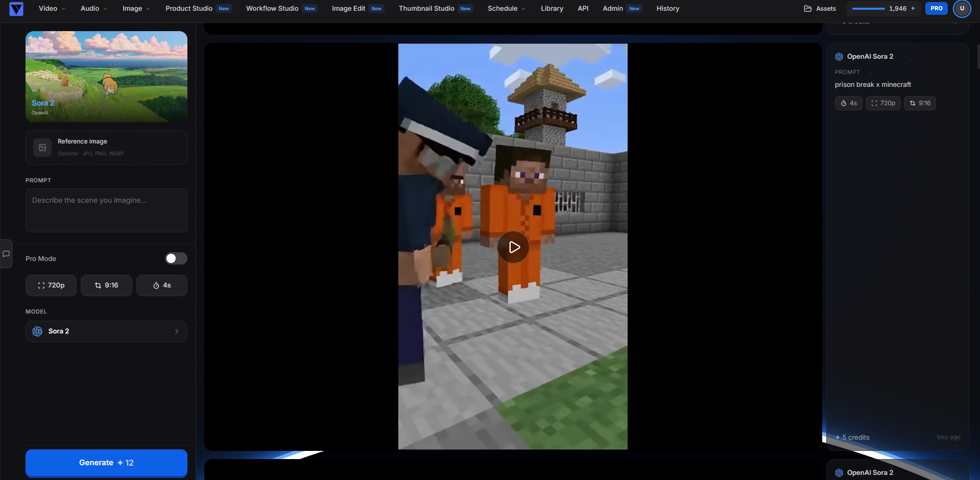Screen dimensions: 980x480
Task: Open the PRO upgrade badge
Action: 936,8
